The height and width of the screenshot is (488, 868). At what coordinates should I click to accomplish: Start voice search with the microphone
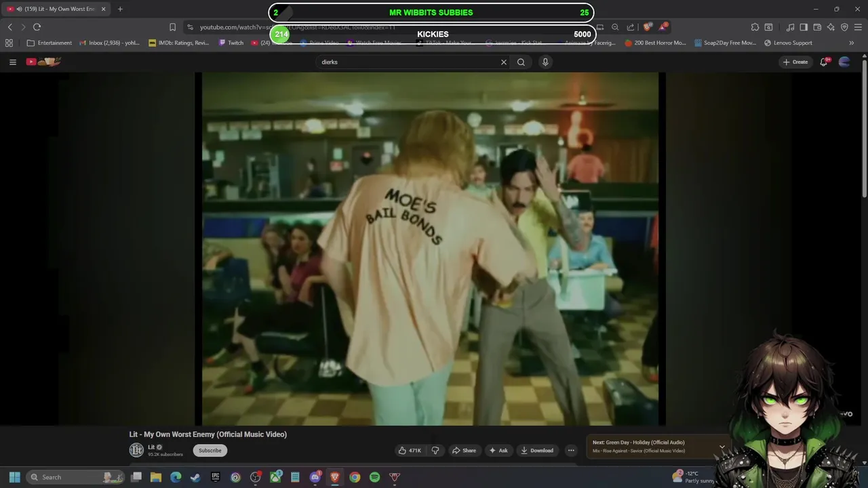point(545,62)
